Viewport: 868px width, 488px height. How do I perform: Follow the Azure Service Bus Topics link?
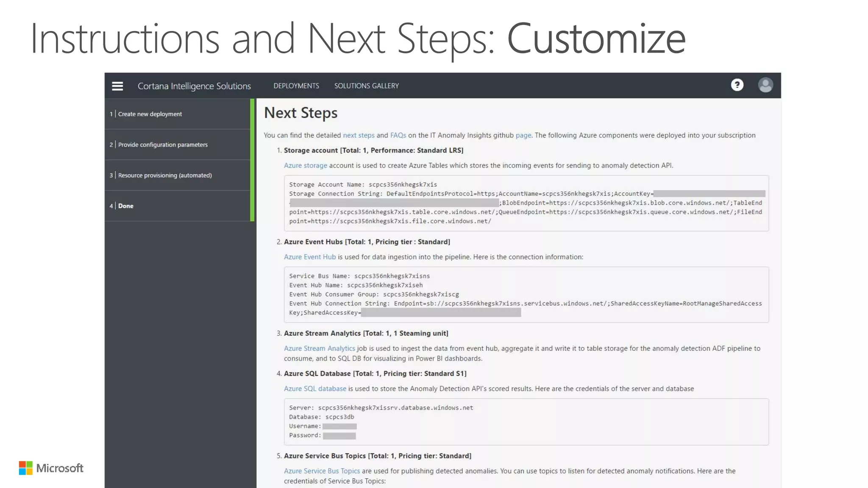[322, 471]
